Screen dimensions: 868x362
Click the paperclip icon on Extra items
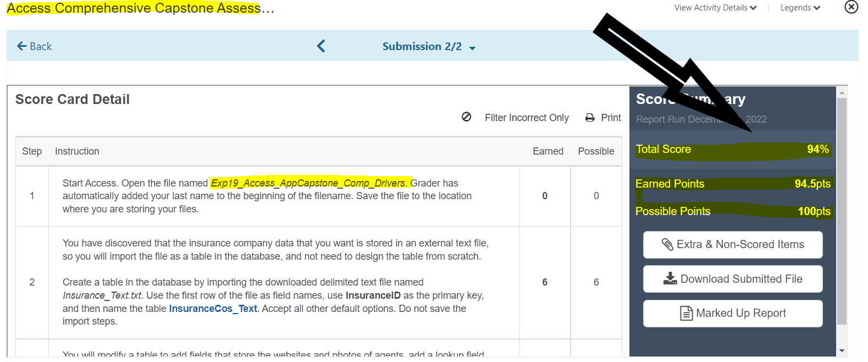667,244
